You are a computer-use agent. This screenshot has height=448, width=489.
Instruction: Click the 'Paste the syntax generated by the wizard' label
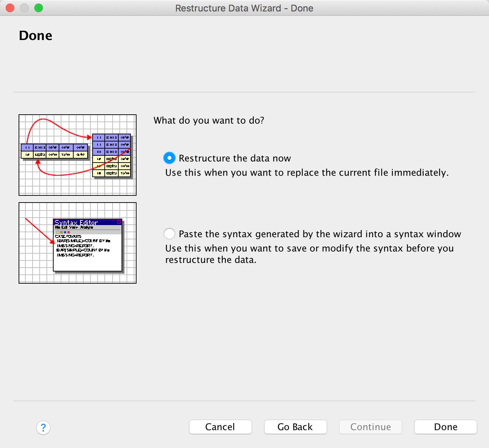pos(320,234)
